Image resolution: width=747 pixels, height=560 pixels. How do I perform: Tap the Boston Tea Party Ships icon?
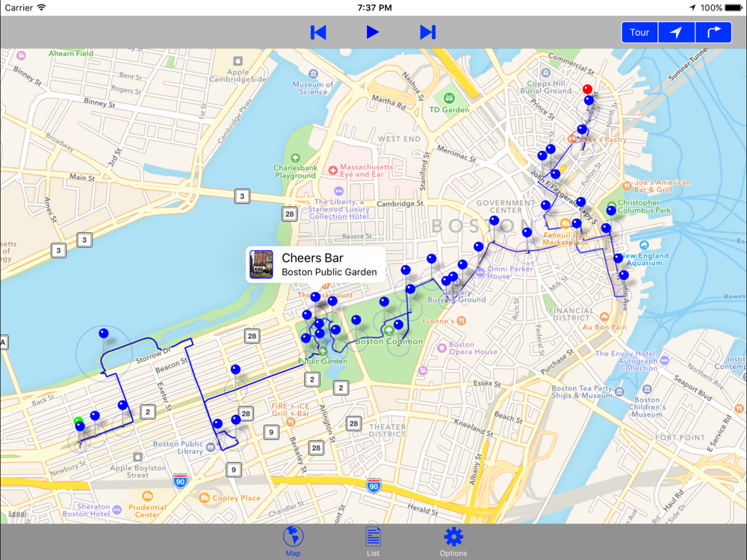pyautogui.click(x=619, y=392)
